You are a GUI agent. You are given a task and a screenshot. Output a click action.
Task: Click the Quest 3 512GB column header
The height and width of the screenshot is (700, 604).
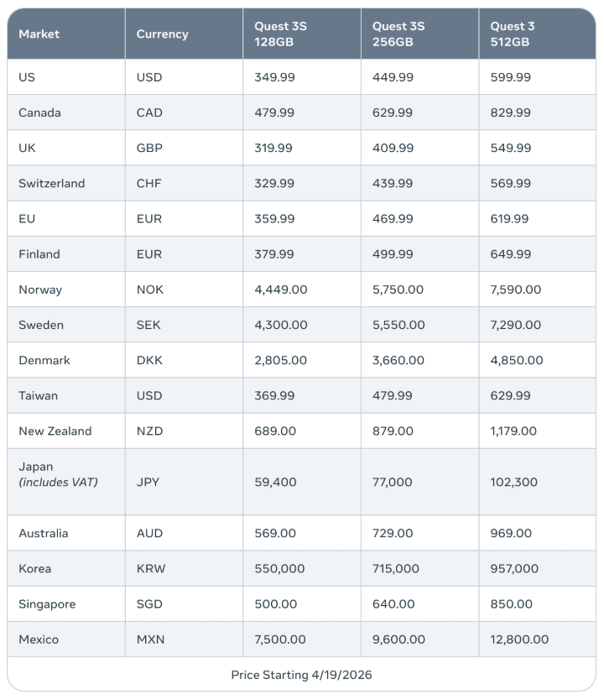513,34
